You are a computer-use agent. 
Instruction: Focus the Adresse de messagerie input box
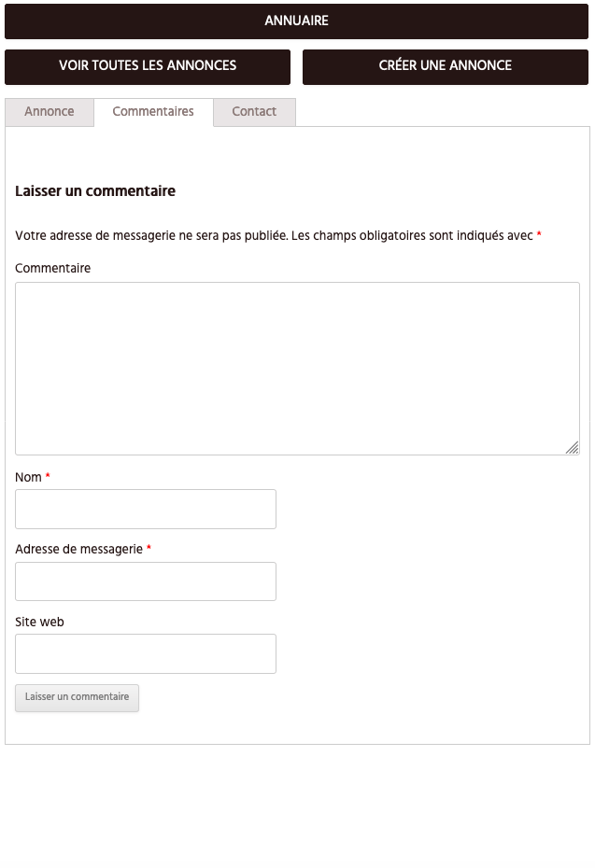click(146, 581)
